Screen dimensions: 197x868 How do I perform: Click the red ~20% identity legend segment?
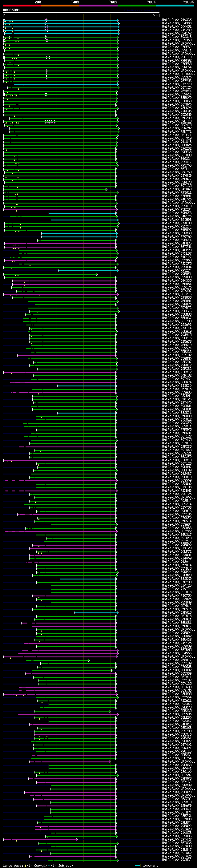tap(22, 6)
